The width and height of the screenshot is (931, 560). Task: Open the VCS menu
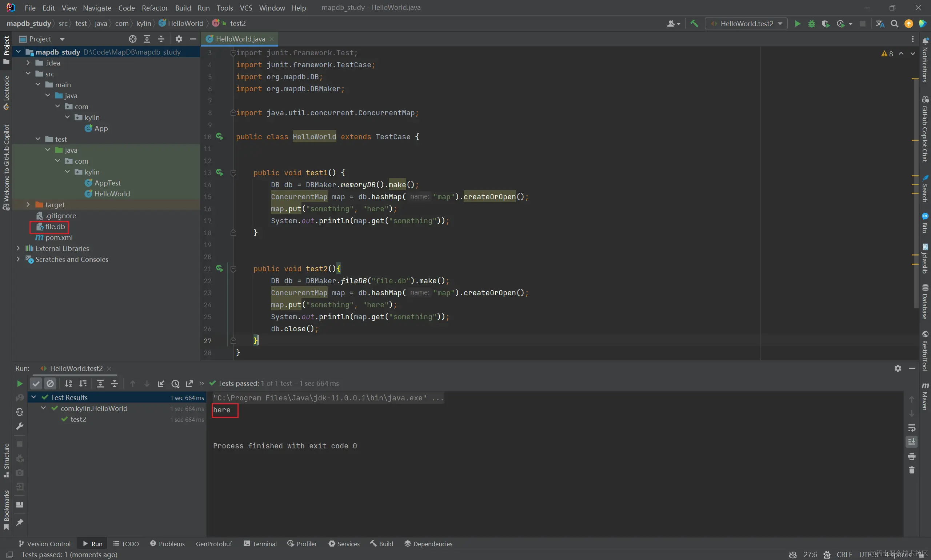click(x=246, y=8)
